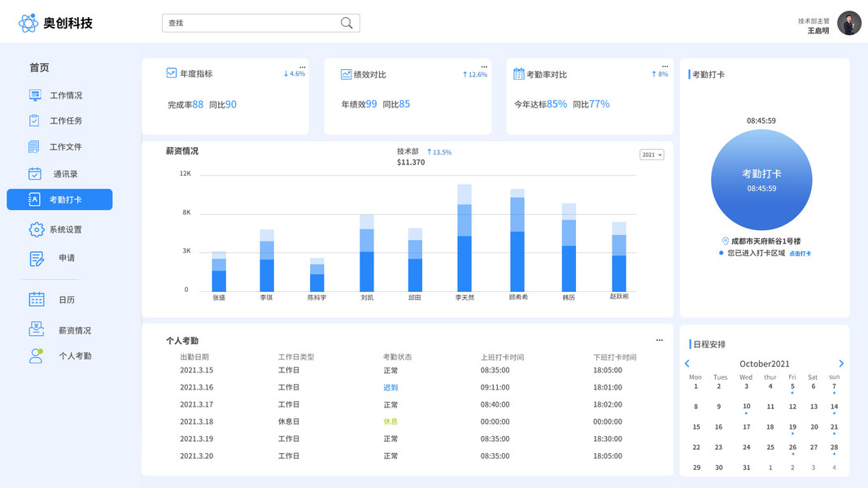Select 考勤打卡 menu item

click(59, 199)
